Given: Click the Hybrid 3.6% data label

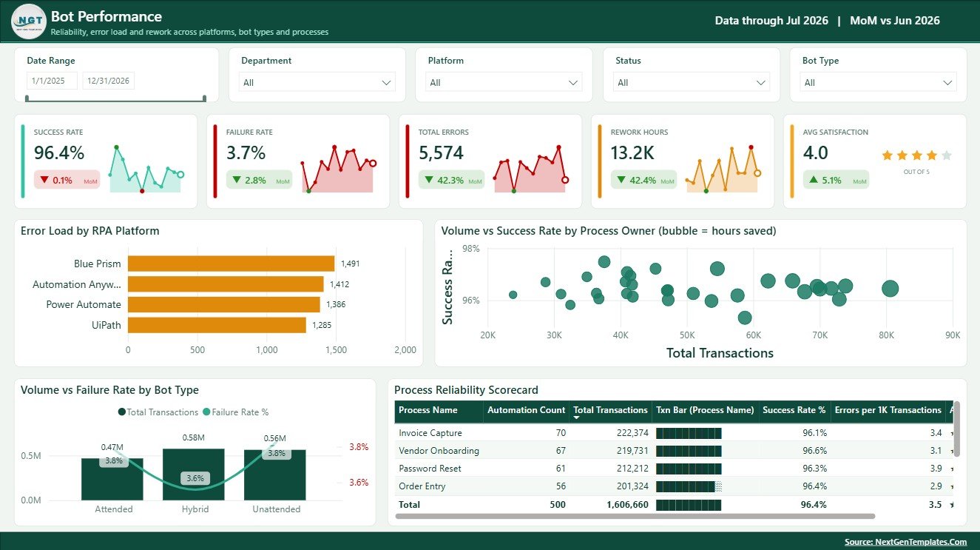Looking at the screenshot, I should pyautogui.click(x=195, y=478).
